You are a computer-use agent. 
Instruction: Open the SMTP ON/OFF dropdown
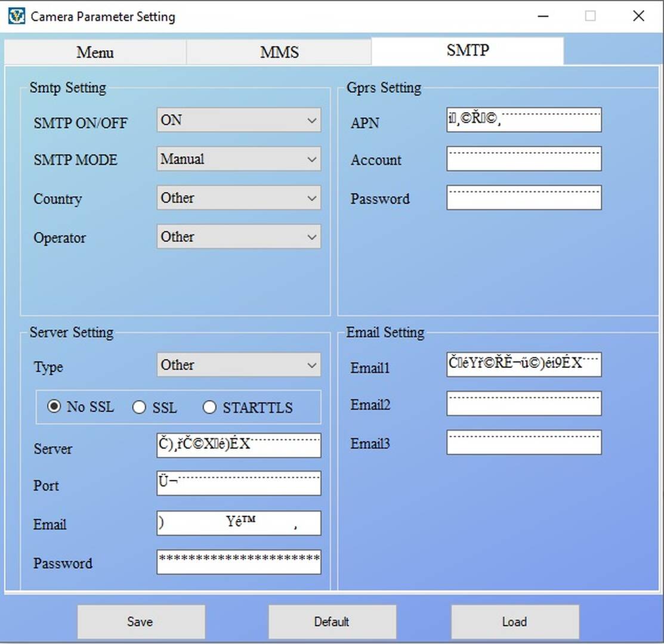coord(239,120)
